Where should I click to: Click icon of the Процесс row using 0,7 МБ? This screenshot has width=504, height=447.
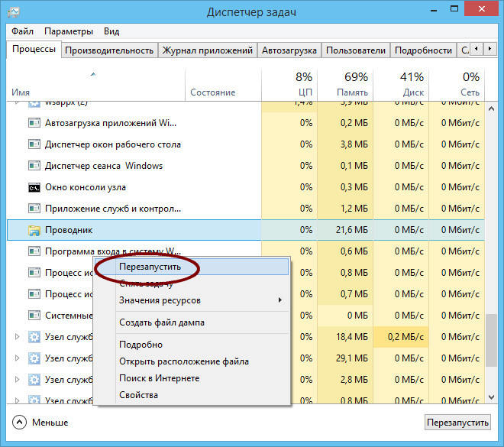pos(34,294)
